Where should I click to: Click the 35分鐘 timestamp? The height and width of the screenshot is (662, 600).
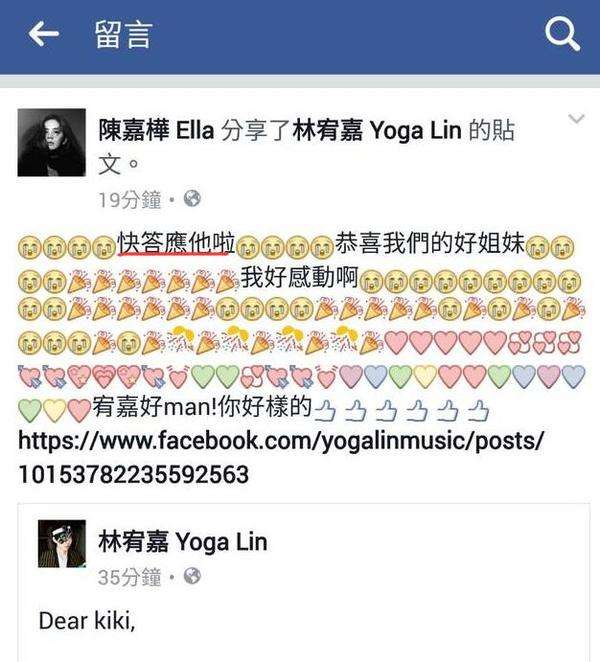coord(130,577)
